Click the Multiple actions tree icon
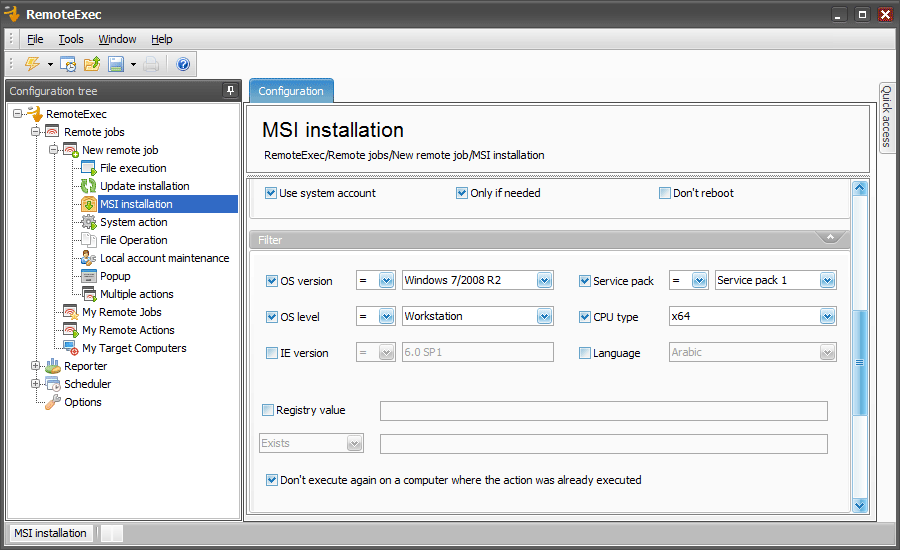This screenshot has height=550, width=900. tap(88, 294)
